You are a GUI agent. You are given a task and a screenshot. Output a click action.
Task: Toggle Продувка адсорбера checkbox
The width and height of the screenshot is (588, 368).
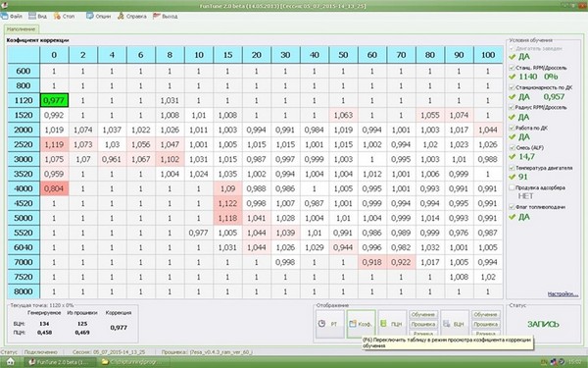pyautogui.click(x=512, y=187)
